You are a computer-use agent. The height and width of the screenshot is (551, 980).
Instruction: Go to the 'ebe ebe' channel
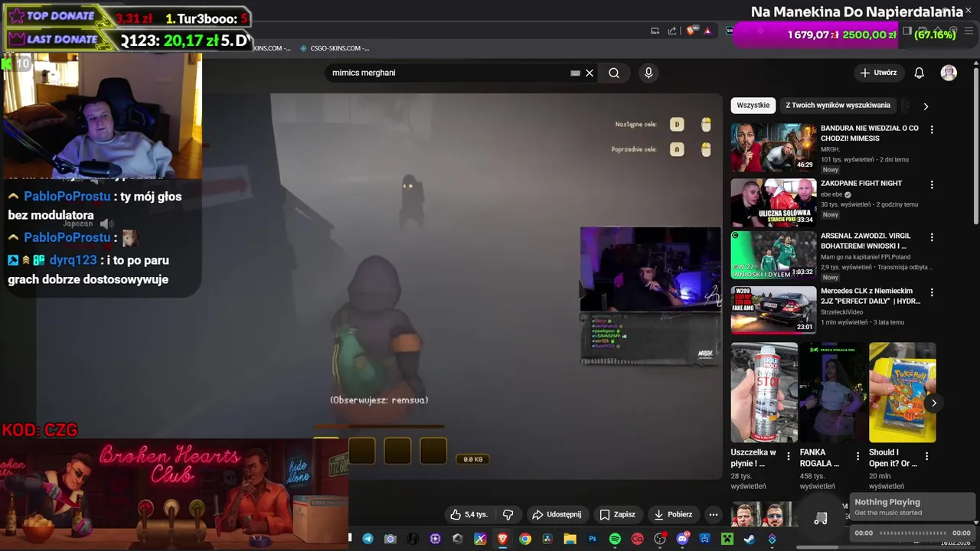[x=831, y=194]
